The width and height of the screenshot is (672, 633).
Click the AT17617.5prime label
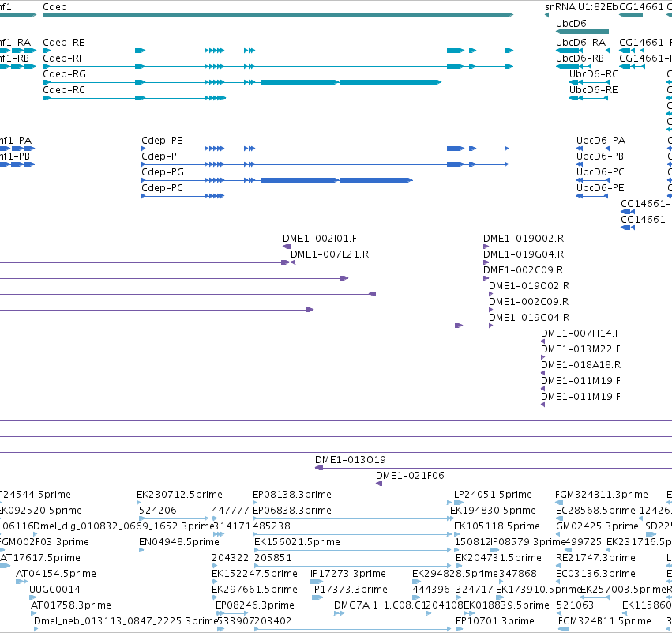click(39, 558)
